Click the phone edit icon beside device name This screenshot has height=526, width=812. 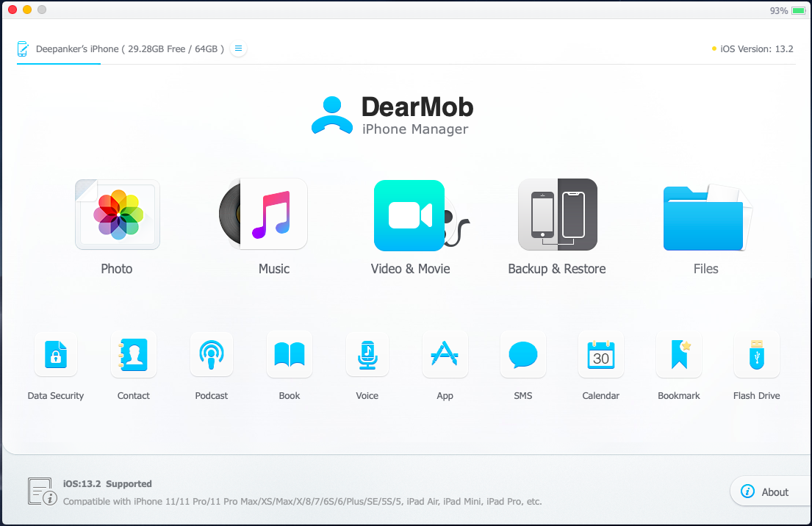point(22,48)
